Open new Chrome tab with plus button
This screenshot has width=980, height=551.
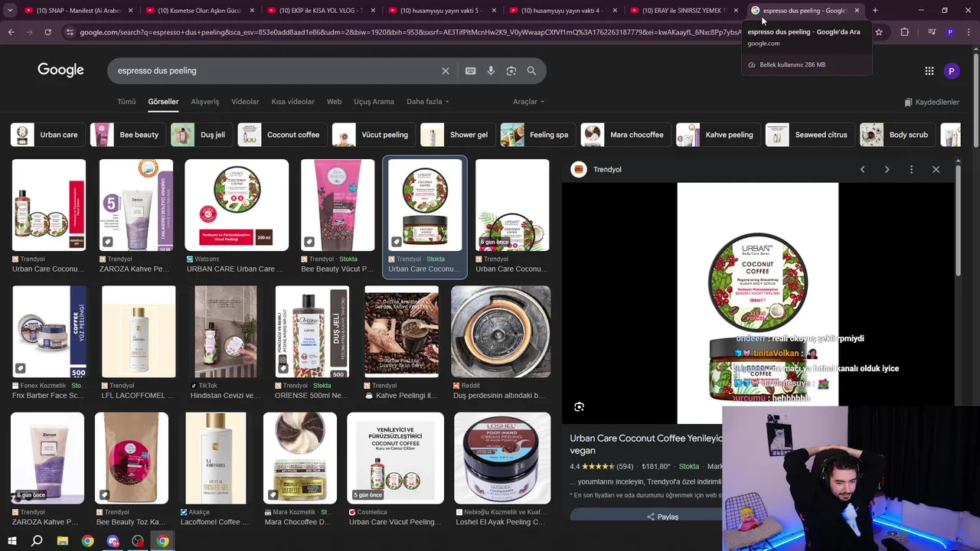[875, 10]
